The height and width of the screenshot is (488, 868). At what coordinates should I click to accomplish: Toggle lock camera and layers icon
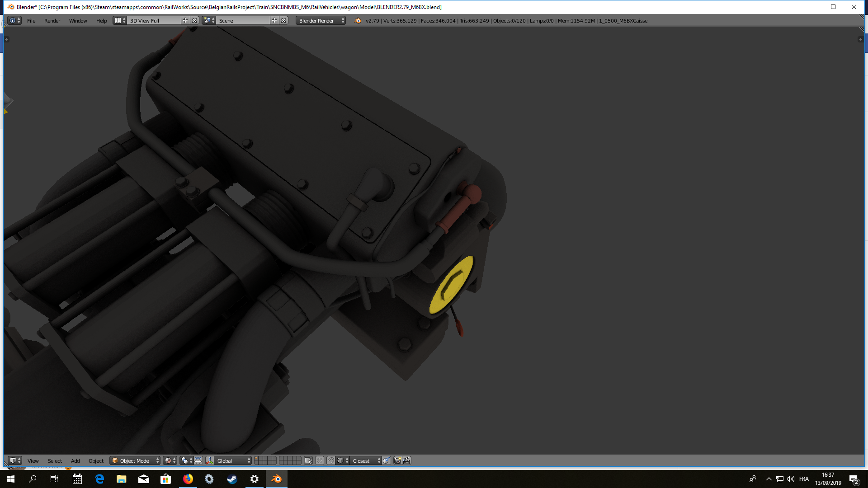coord(308,460)
